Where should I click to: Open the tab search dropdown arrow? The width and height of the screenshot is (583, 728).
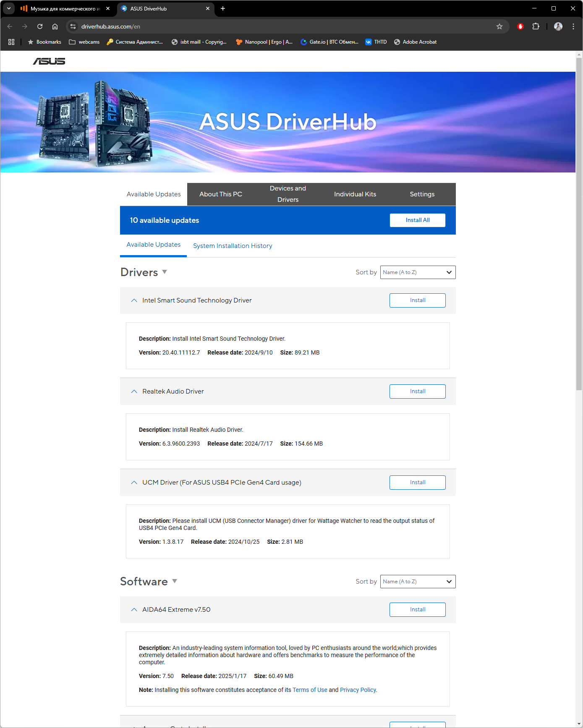(x=9, y=8)
